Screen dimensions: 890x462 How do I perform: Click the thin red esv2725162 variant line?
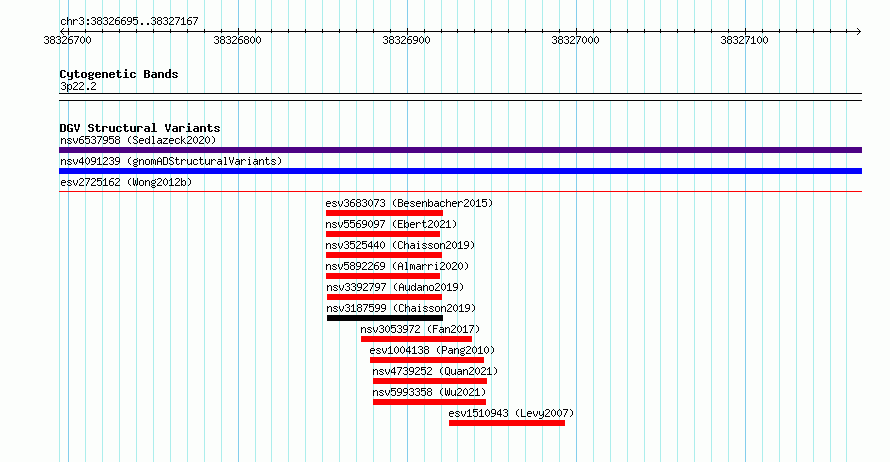[460, 192]
